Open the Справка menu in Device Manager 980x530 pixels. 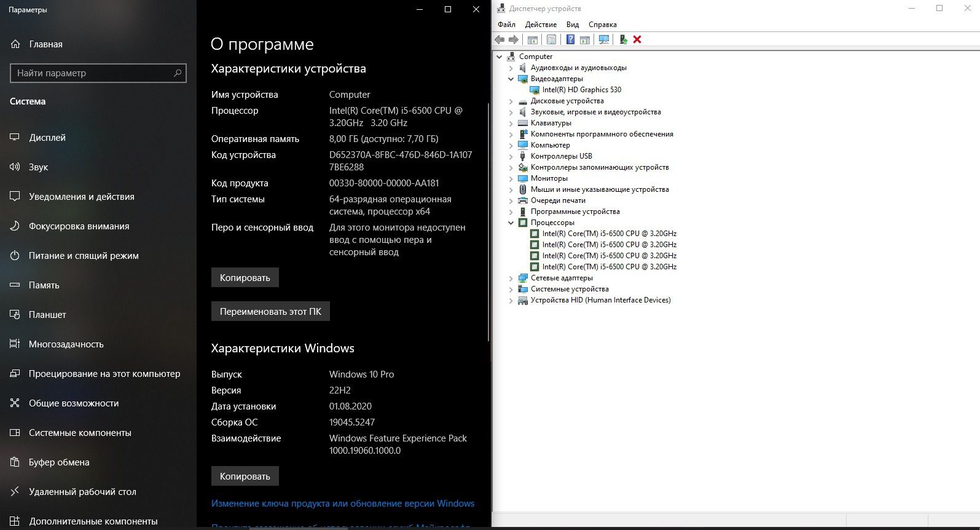[602, 25]
